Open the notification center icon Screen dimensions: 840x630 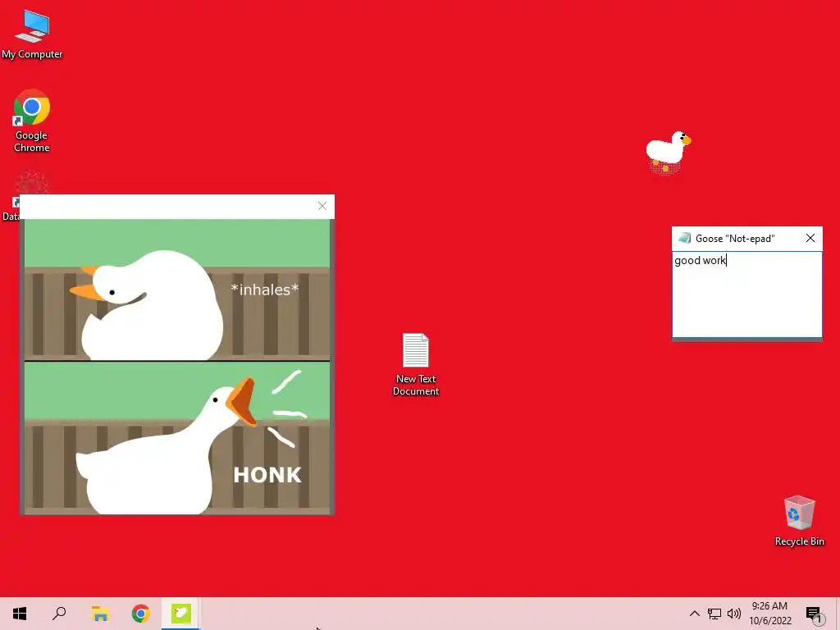click(814, 614)
